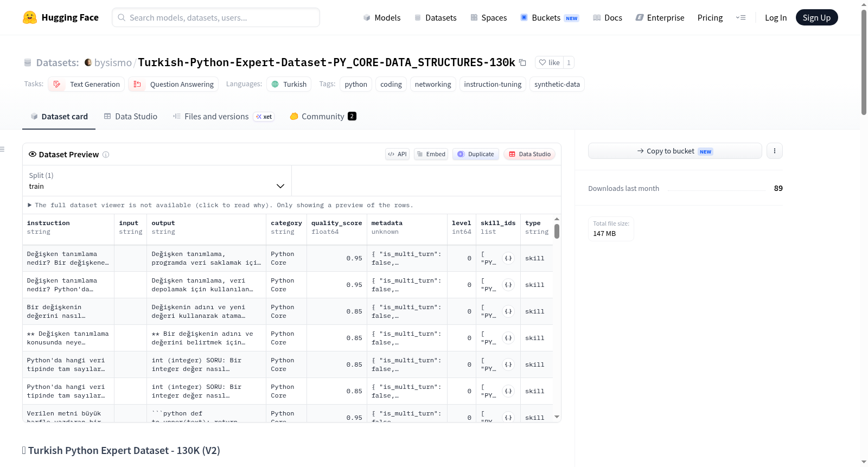Viewport: 868px width, 467px height.
Task: Expand JSON braces in sixth row
Action: click(x=508, y=391)
